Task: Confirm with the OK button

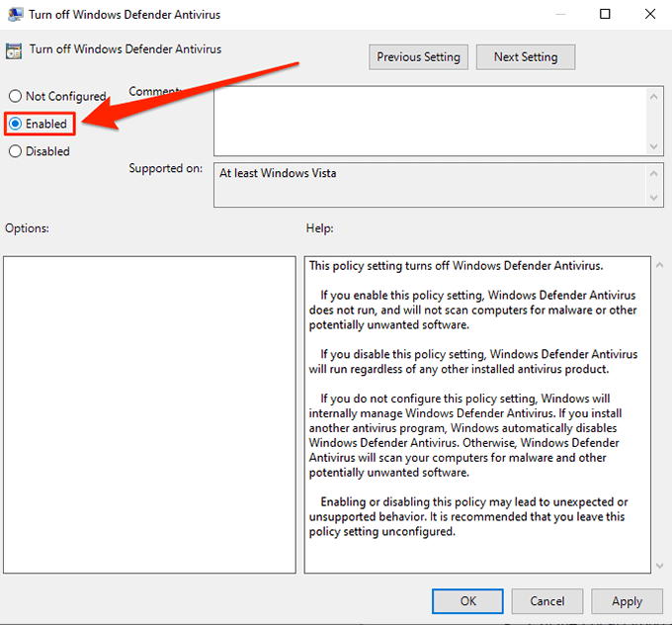Action: 467,601
